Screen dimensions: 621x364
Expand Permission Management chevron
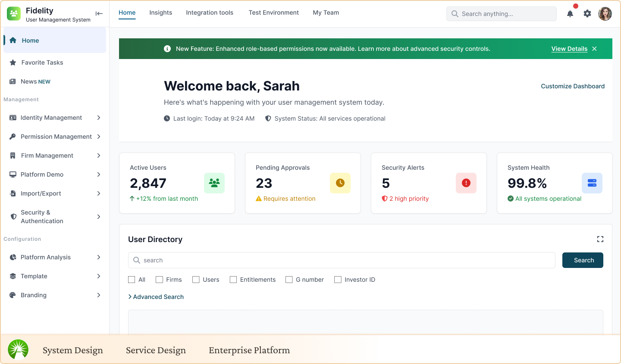click(x=99, y=137)
